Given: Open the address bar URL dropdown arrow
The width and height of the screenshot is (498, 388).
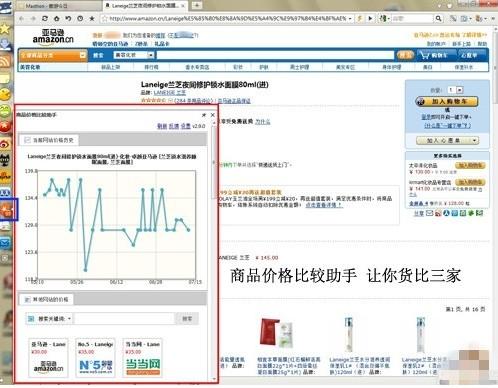Looking at the screenshot, I should [350, 19].
